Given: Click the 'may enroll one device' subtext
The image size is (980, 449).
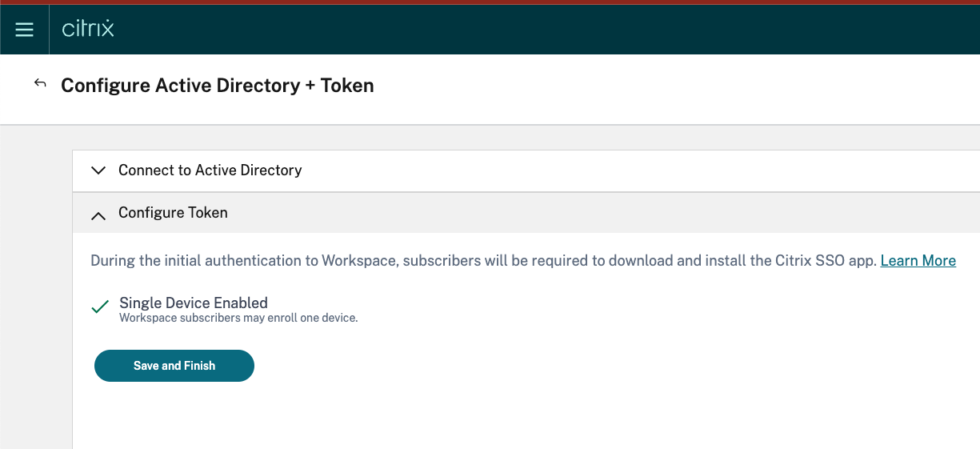Looking at the screenshot, I should click(x=238, y=318).
